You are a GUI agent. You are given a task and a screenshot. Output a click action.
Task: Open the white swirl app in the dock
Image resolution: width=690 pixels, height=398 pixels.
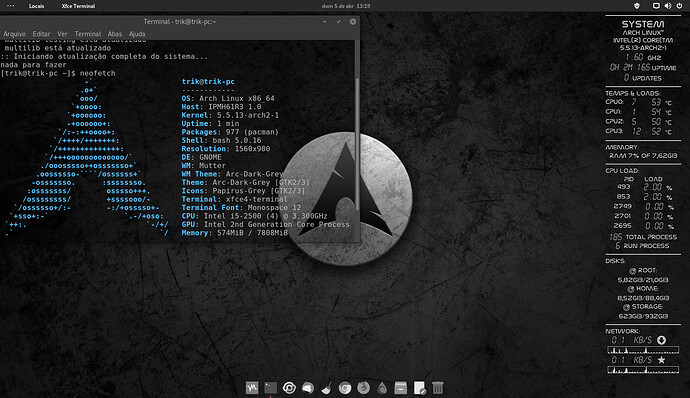coord(289,388)
